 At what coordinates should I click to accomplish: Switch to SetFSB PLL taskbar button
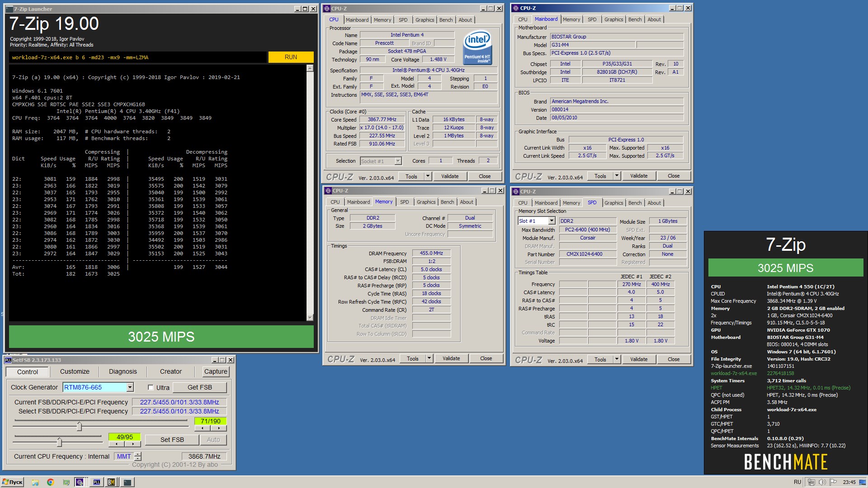point(96,482)
